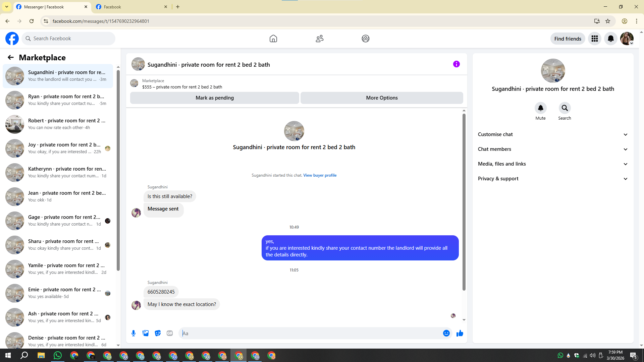
Task: Attach a photo using the image icon
Action: click(x=146, y=333)
